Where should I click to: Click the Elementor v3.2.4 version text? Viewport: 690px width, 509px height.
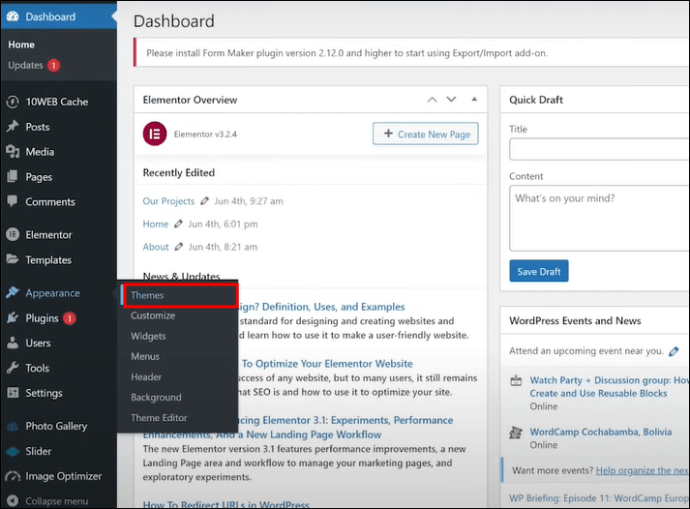pyautogui.click(x=205, y=134)
